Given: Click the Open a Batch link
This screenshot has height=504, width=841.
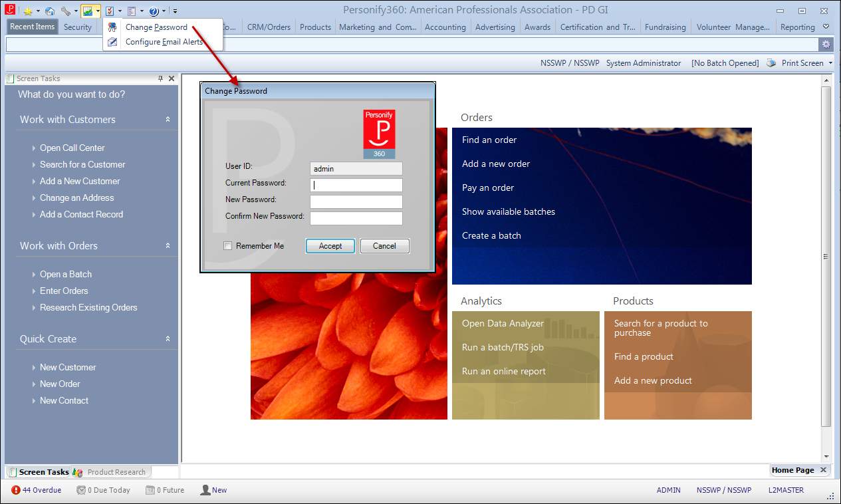Looking at the screenshot, I should (66, 275).
